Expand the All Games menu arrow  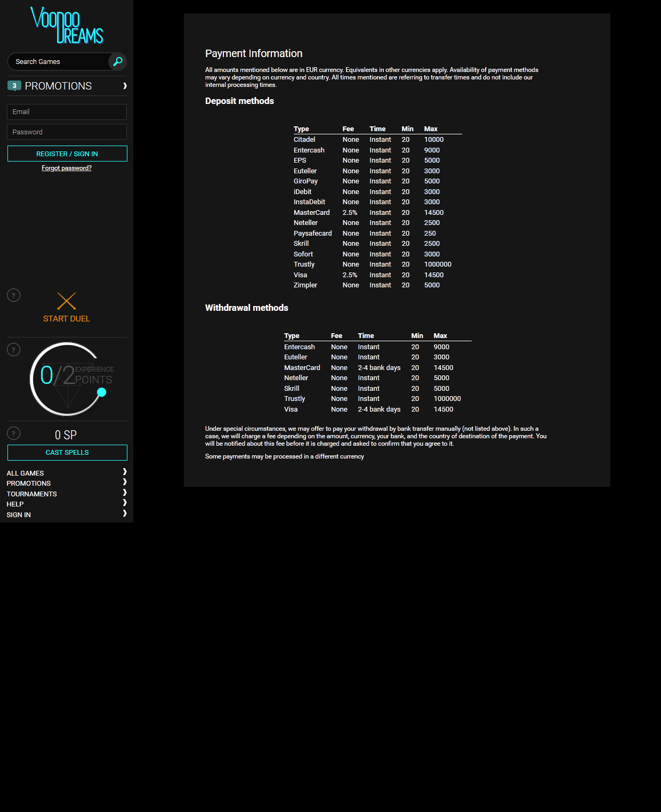pos(125,472)
